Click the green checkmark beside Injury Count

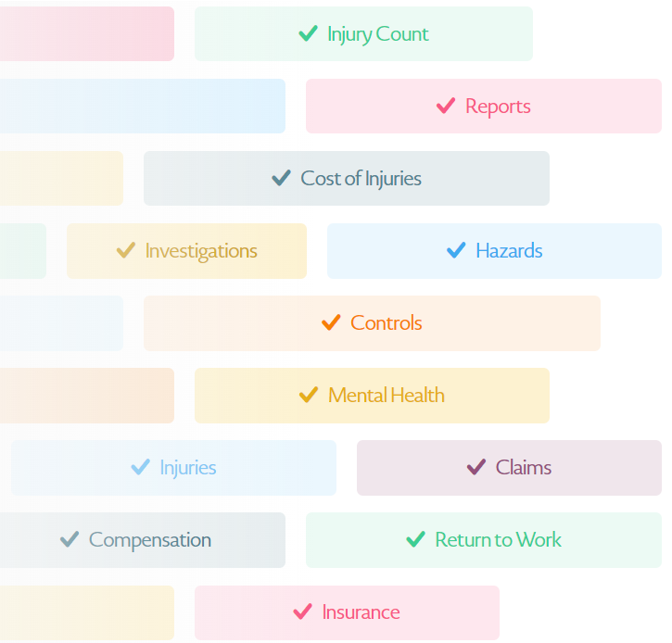[308, 33]
